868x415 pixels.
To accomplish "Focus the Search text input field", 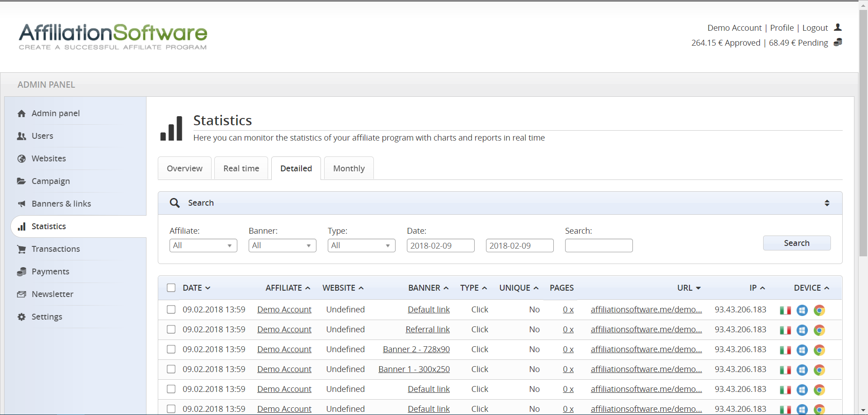I will point(599,245).
